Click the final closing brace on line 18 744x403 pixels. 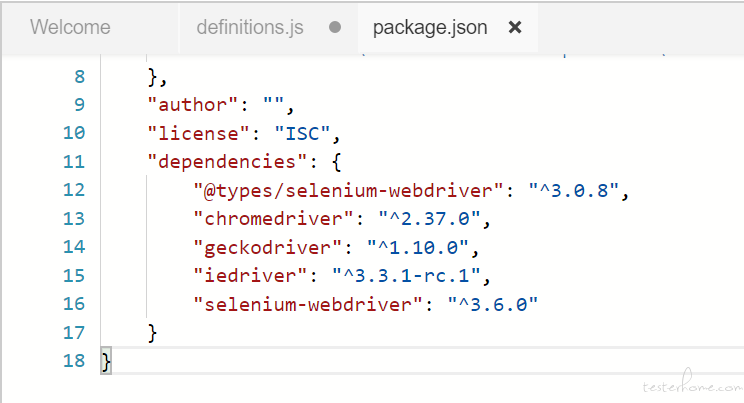pyautogui.click(x=106, y=362)
